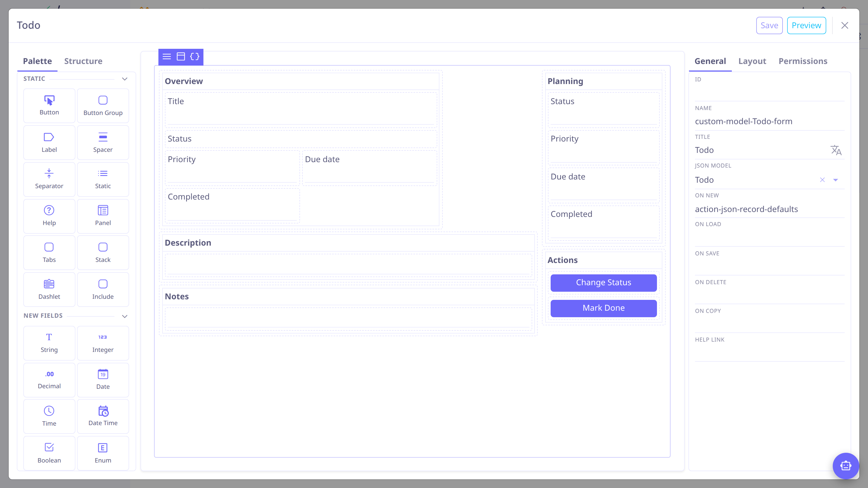Close the Todo form dialog
868x488 pixels.
[x=845, y=25]
